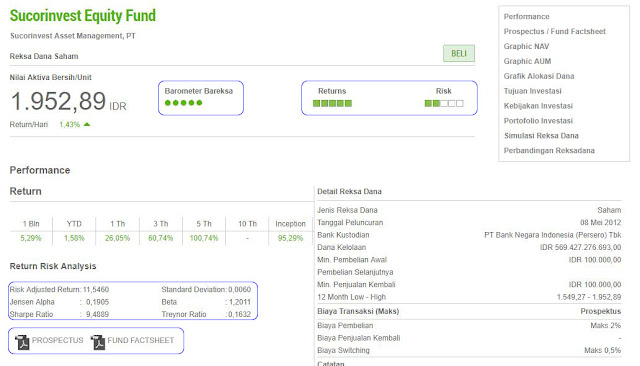Click custodian PT Bank Negara Indonesia (Persero) Tbk
This screenshot has width=640, height=366.
click(x=553, y=235)
